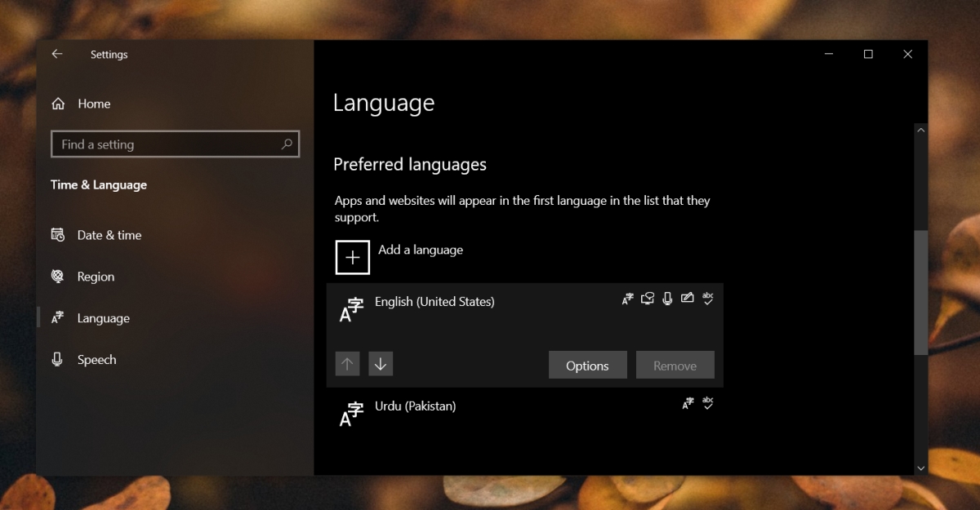The image size is (980, 510).
Task: Click the Time & Language section heading
Action: point(99,185)
